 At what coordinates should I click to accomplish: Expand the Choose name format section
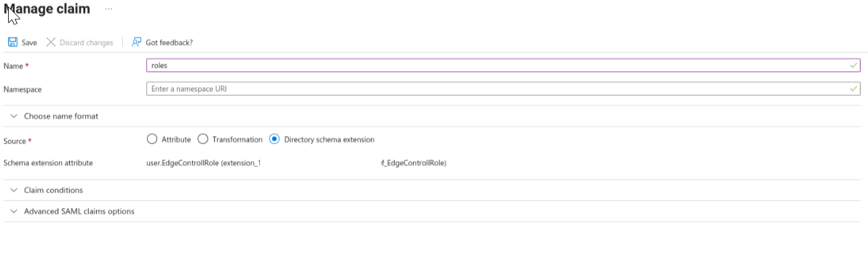click(x=61, y=116)
